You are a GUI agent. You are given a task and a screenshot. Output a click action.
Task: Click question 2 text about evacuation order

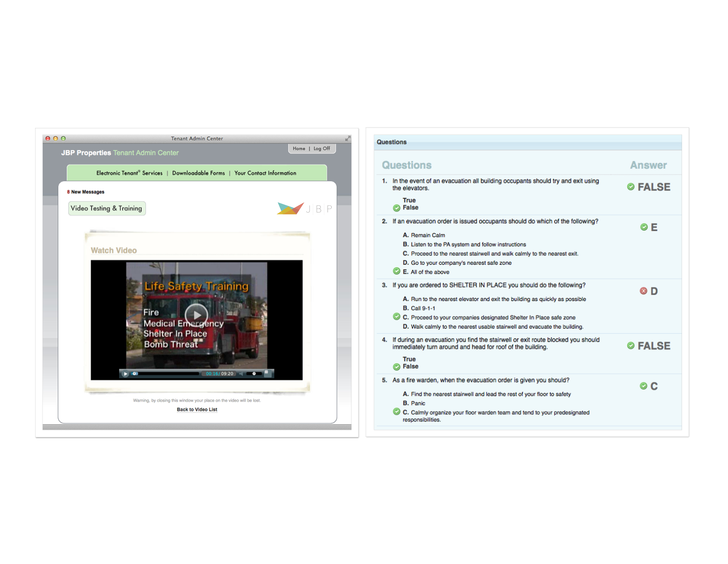495,221
